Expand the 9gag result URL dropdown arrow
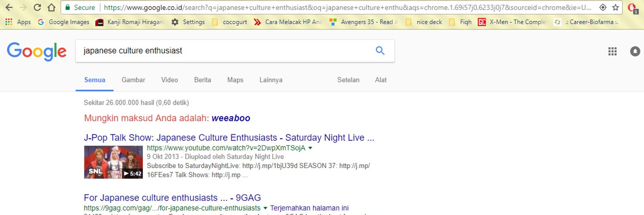 click(265, 208)
